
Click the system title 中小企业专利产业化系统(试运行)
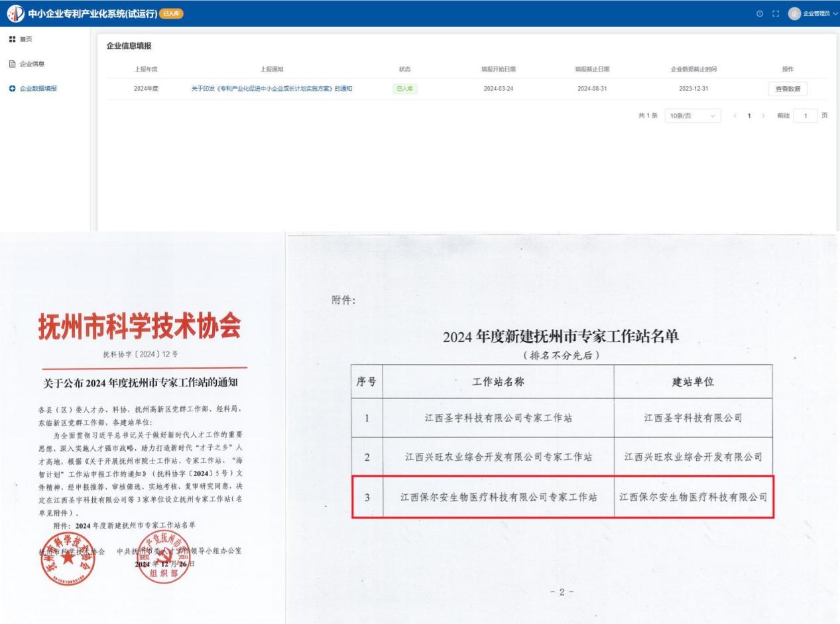click(x=93, y=14)
